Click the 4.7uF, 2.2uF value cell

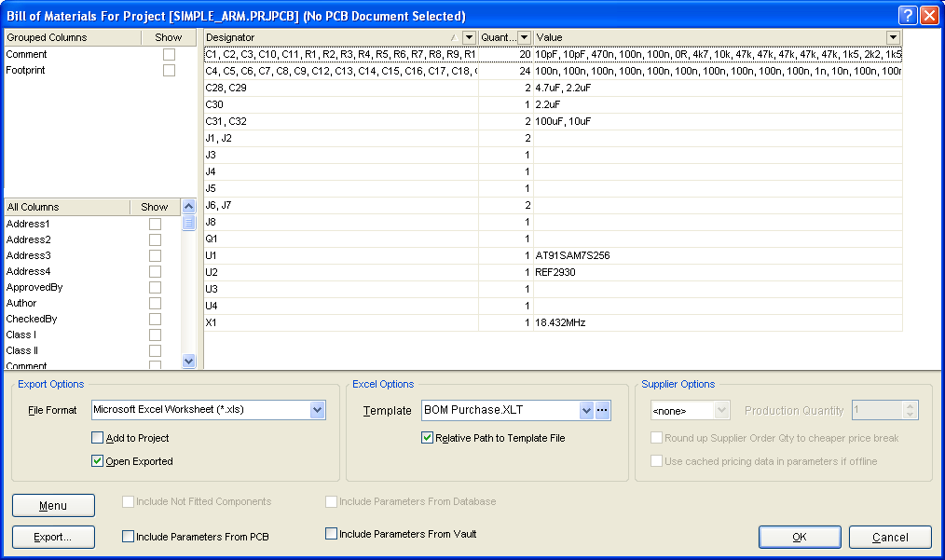tap(718, 88)
